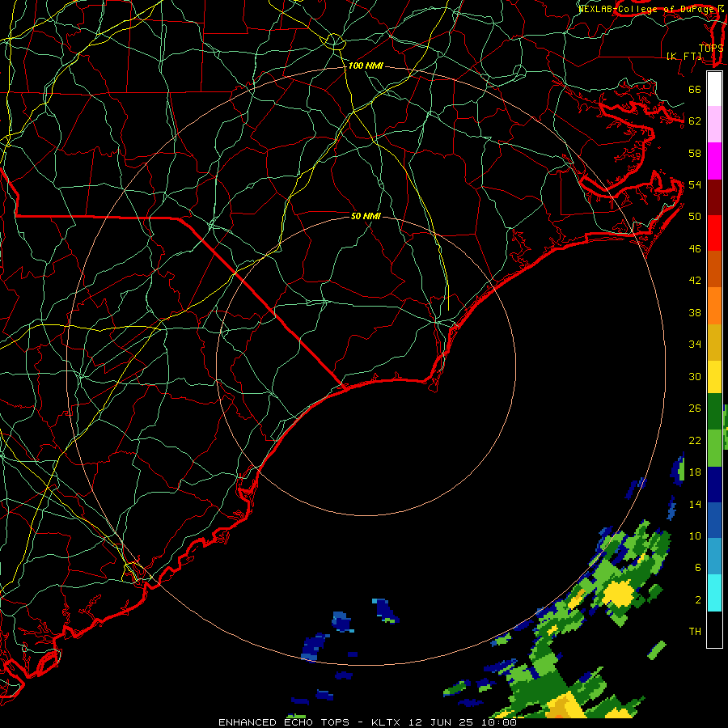This screenshot has height=728, width=728.
Task: Click the cyan 10 kft legend swatch
Action: 714,593
